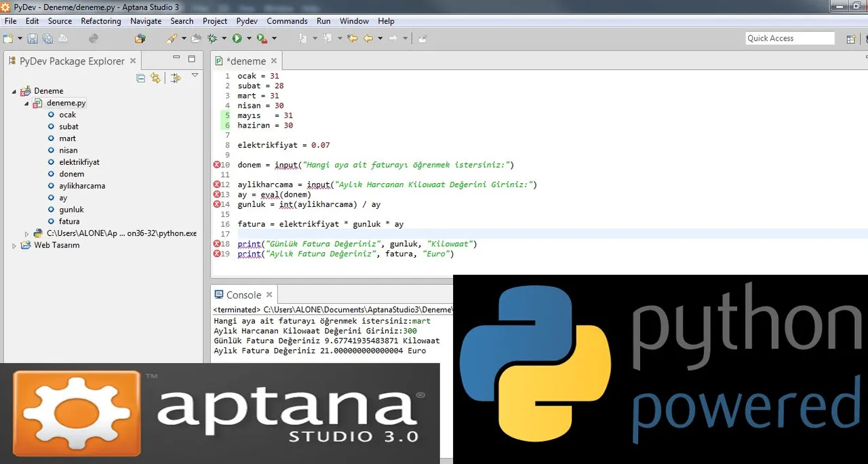This screenshot has height=464, width=868.
Task: Toggle Link with Editor icon
Action: pyautogui.click(x=155, y=78)
